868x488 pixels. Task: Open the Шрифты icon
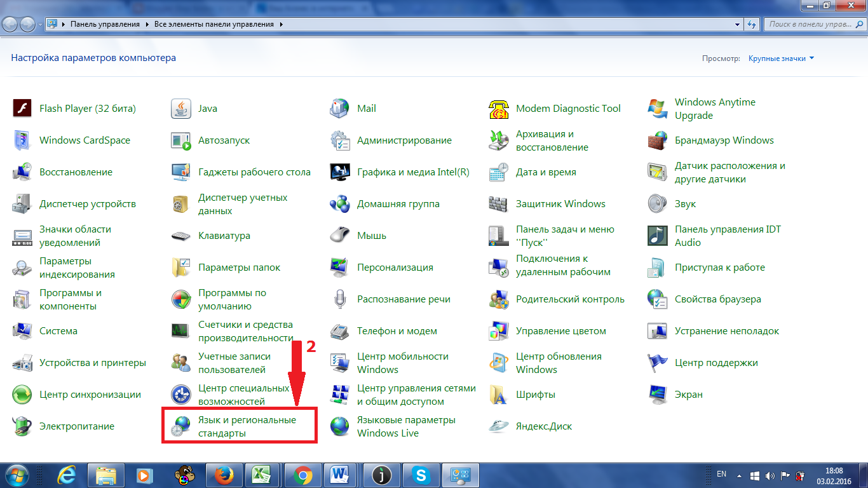click(499, 395)
